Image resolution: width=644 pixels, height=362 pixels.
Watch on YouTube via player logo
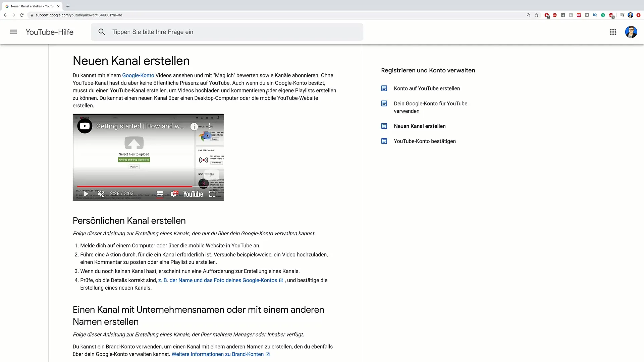(x=193, y=194)
